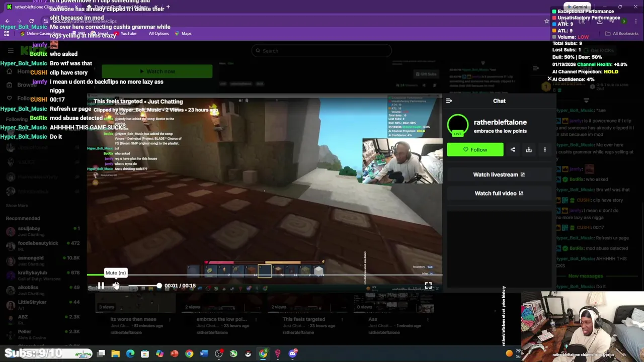644x362 pixels.
Task: Toggle the Kick sidebar hamburger menu
Action: point(11,51)
